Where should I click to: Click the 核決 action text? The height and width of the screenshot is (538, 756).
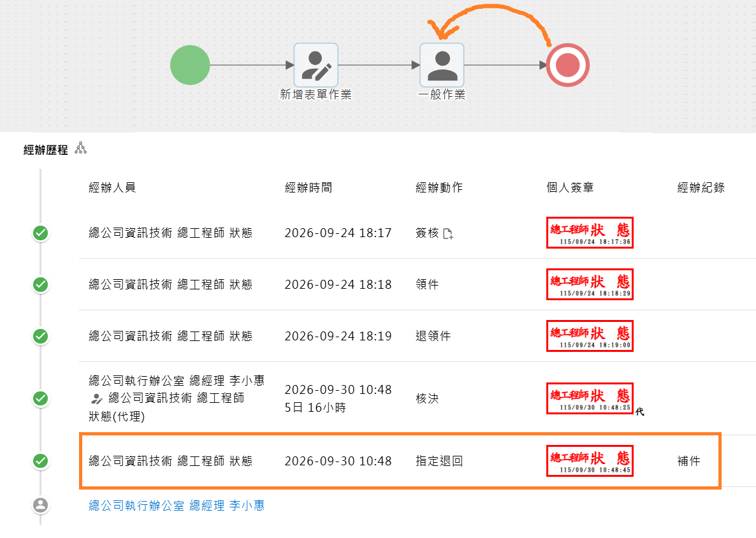tap(427, 398)
